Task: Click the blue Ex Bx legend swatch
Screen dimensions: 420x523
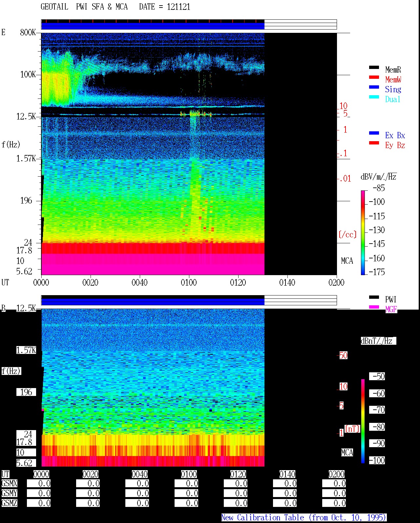Action: [374, 133]
